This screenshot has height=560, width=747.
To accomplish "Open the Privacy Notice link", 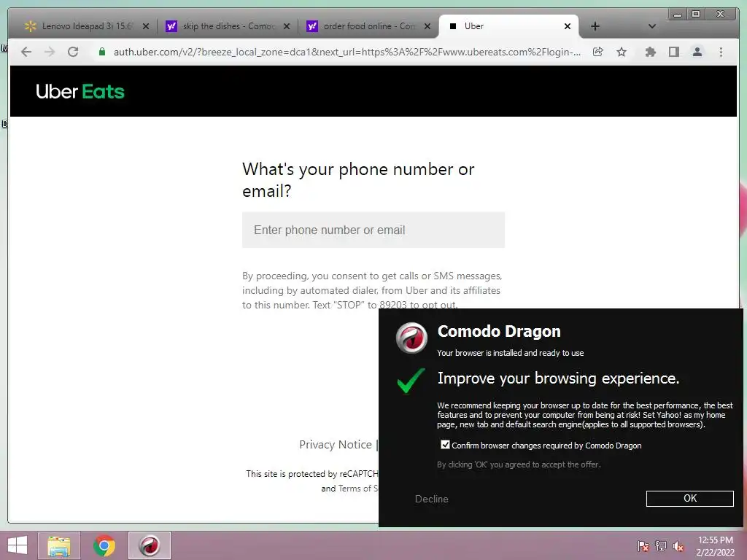I will tap(336, 444).
